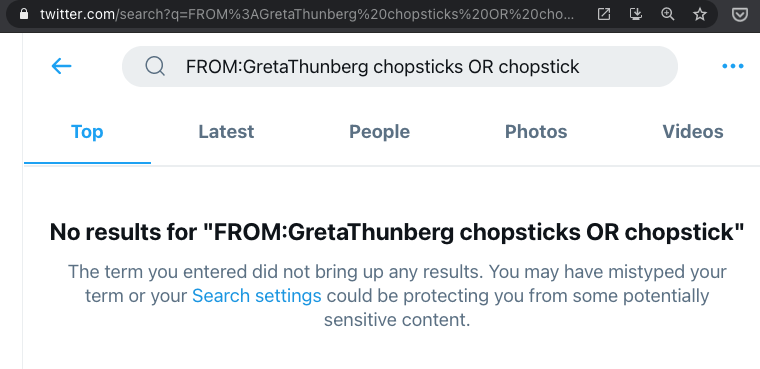Click the install app download icon
This screenshot has height=369, width=760.
click(635, 14)
